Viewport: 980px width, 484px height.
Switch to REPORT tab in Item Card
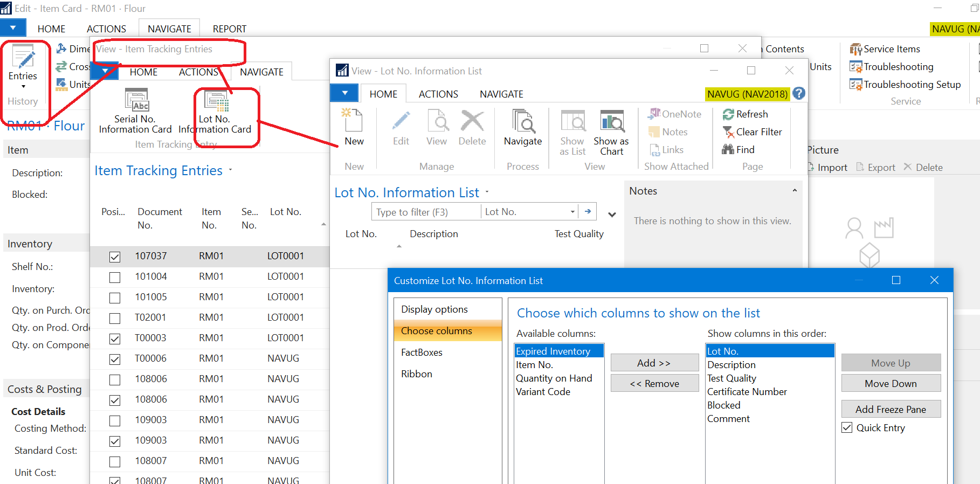point(230,29)
